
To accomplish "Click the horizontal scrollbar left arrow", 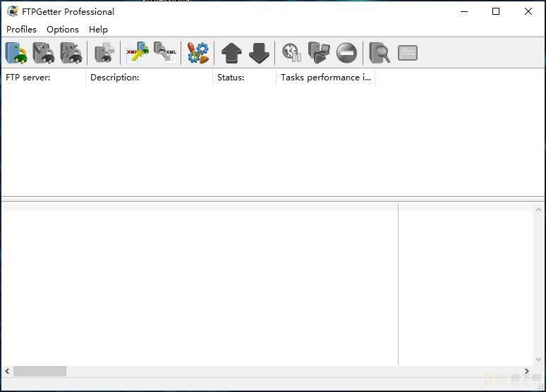I will coord(7,371).
